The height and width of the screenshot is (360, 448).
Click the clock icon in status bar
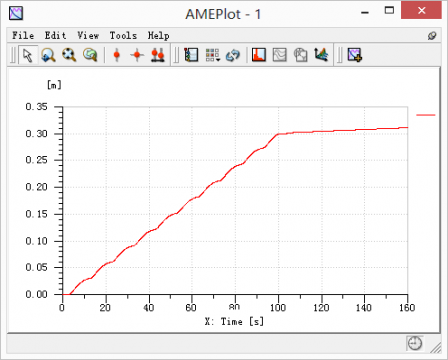[415, 343]
